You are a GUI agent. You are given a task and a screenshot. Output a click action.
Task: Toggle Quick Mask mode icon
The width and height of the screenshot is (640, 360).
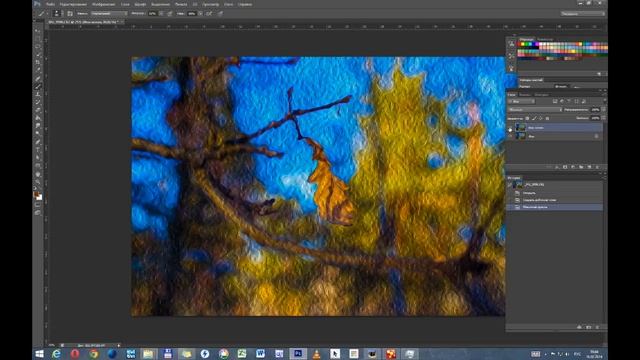[38, 205]
